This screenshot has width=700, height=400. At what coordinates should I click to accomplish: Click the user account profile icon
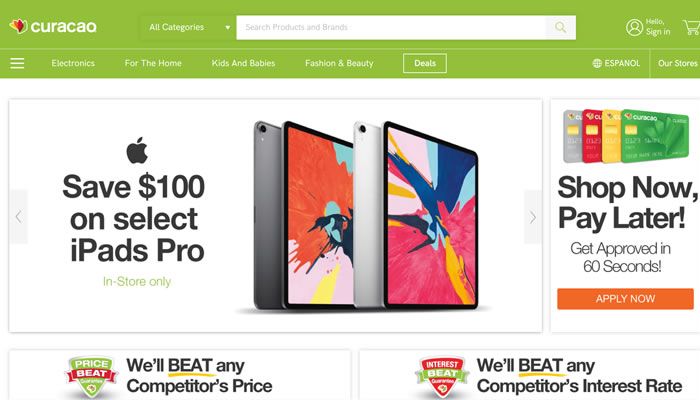tap(634, 28)
